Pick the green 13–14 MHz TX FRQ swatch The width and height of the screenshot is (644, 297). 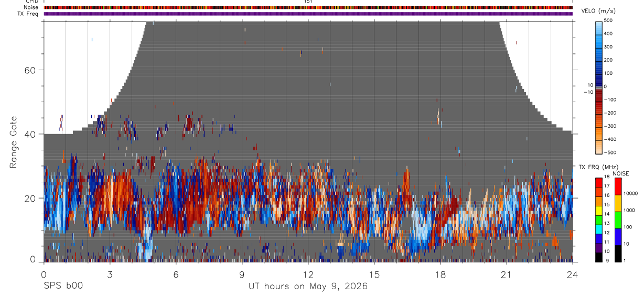click(x=599, y=219)
